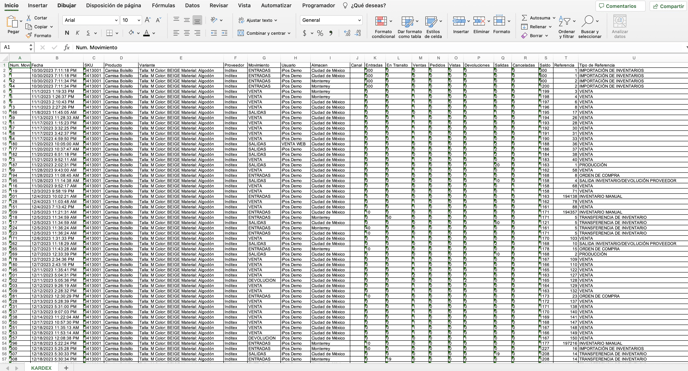Click the cell name box showing A1
This screenshot has width=688, height=371.
(17, 47)
